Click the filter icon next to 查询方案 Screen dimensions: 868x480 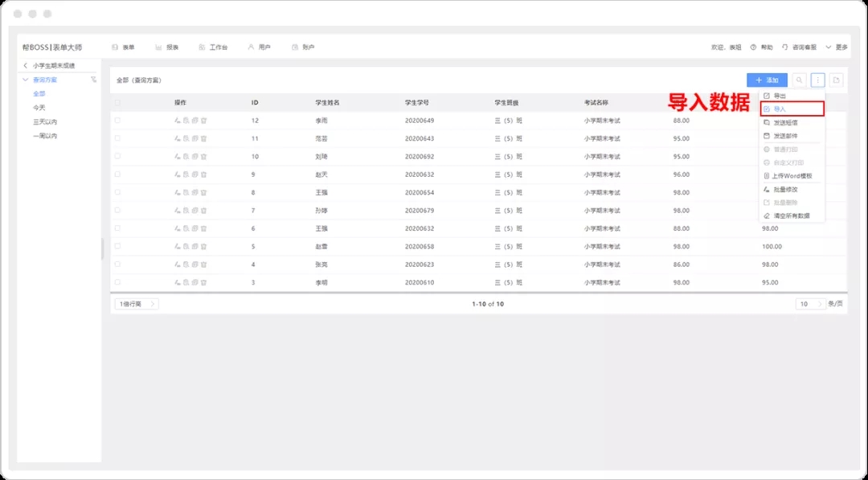(94, 80)
